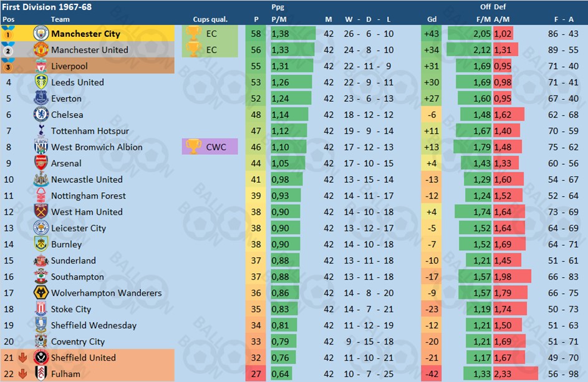Click Fulham's red relegation arrow

pos(23,374)
